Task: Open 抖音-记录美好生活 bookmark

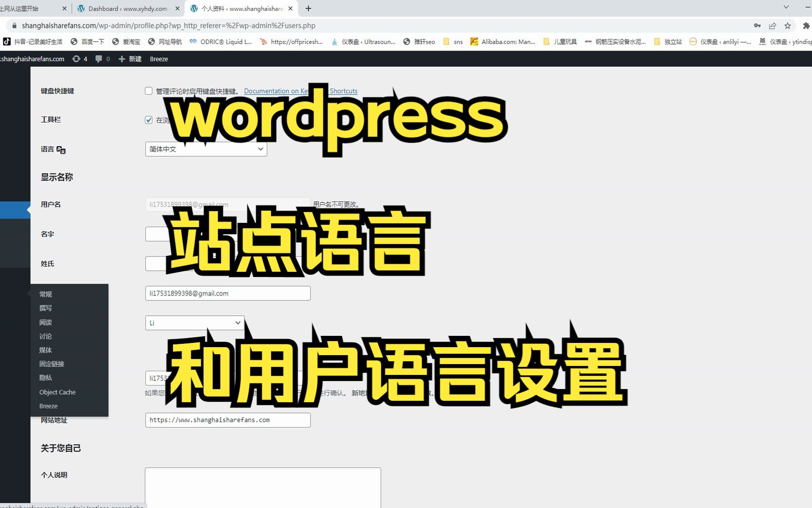Action: [x=33, y=41]
